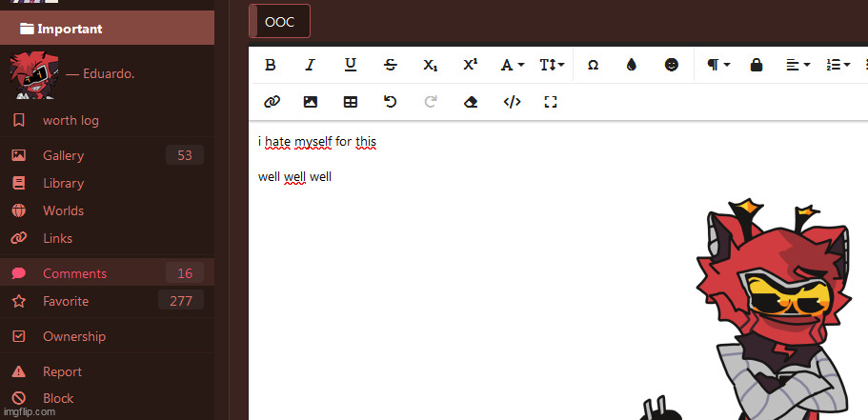Apply strikethrough to text
The height and width of the screenshot is (420, 868).
pos(390,65)
